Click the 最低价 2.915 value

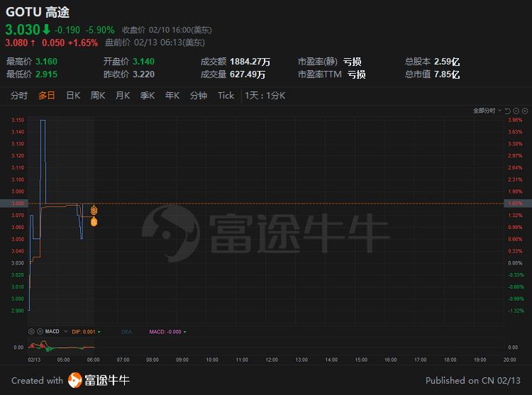tap(47, 74)
